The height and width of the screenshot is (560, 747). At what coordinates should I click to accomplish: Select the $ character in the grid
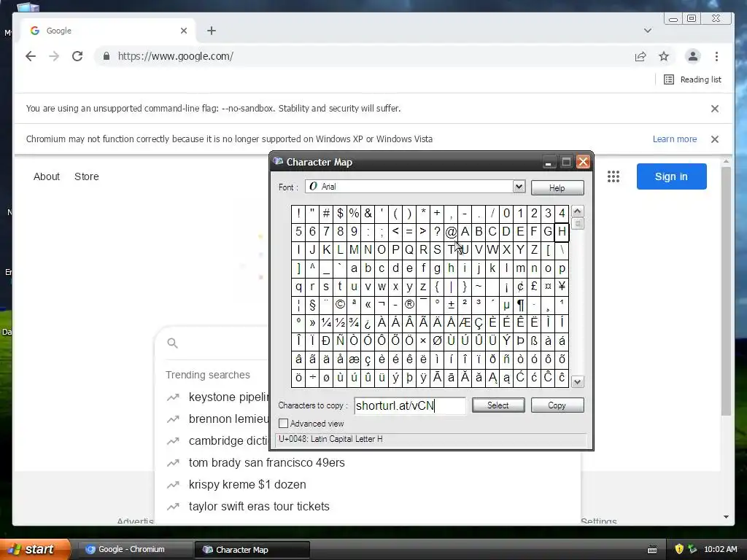pos(340,214)
